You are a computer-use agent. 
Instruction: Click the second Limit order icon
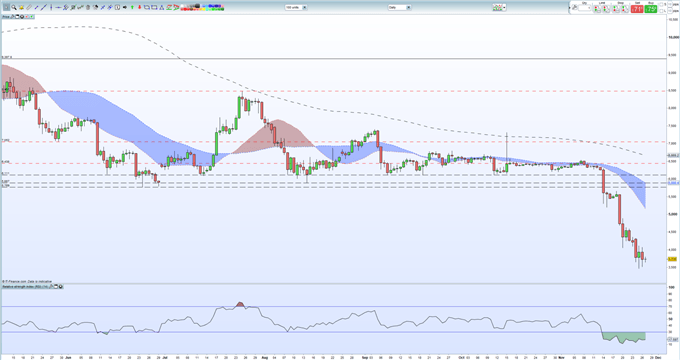point(606,9)
